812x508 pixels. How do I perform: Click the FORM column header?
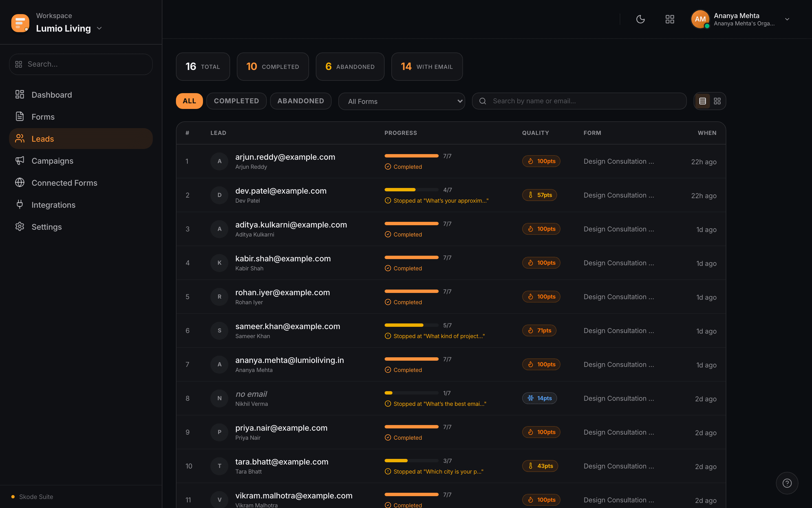click(592, 133)
